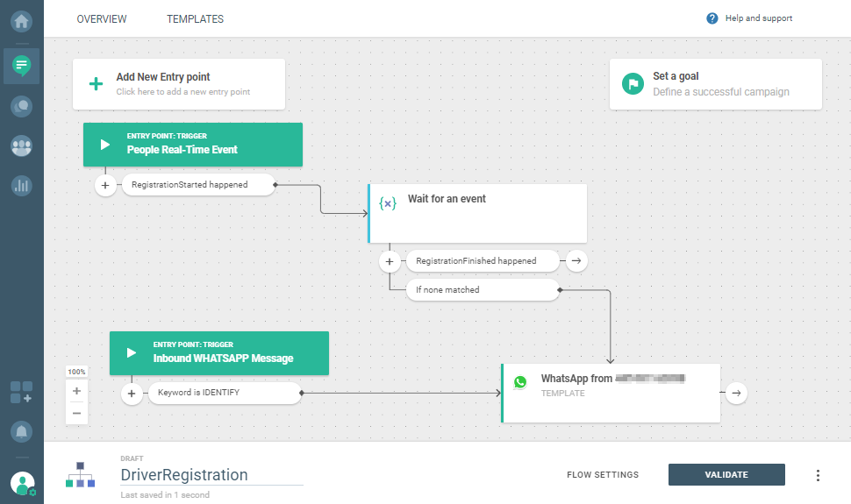Select the Communicate messages sidebar icon

[22, 65]
